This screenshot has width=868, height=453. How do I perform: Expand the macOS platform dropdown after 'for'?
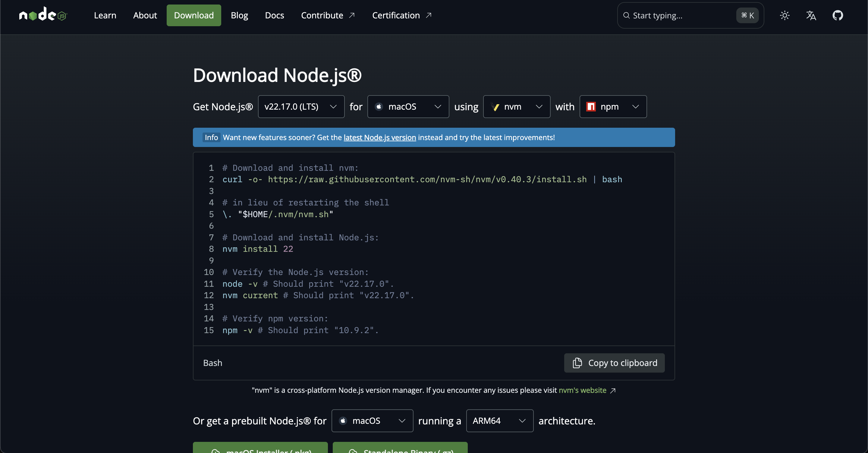click(408, 107)
